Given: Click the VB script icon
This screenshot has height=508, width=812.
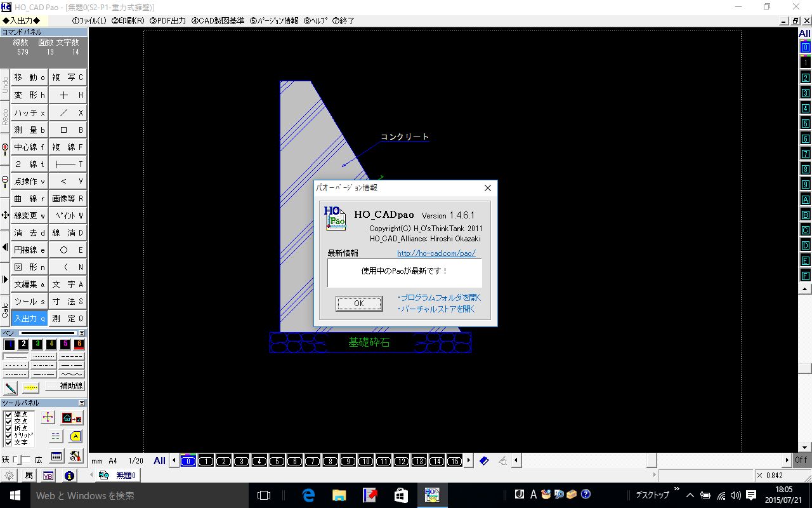Looking at the screenshot, I should tap(48, 476).
